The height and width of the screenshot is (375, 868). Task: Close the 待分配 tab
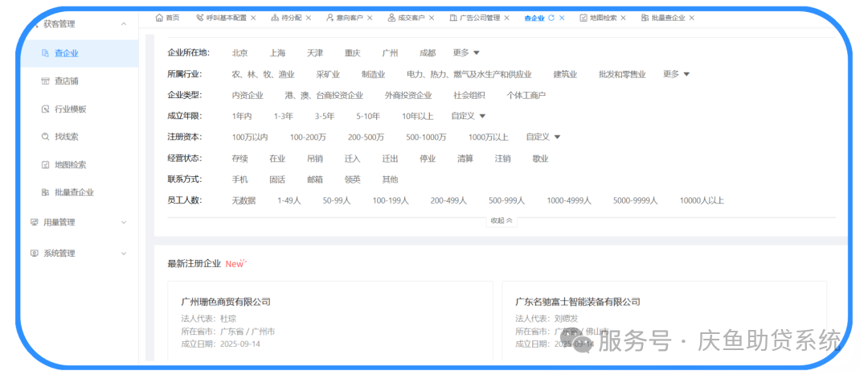tap(309, 18)
